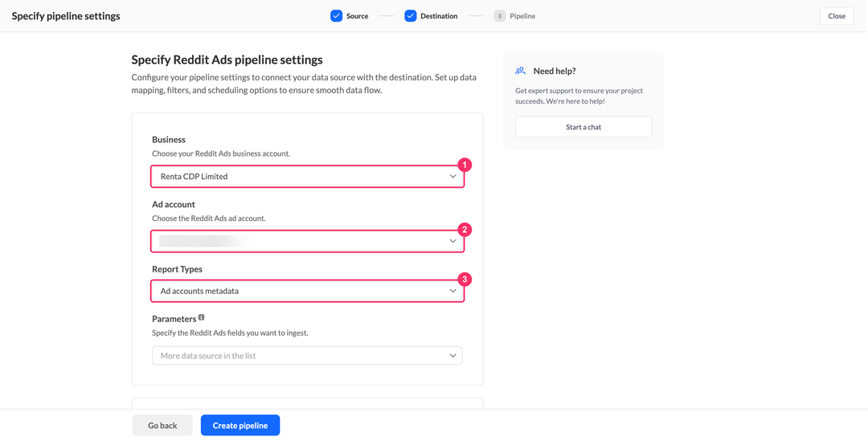Screen dimensions: 868x441
Task: Click the Create pipeline button
Action: click(240, 426)
